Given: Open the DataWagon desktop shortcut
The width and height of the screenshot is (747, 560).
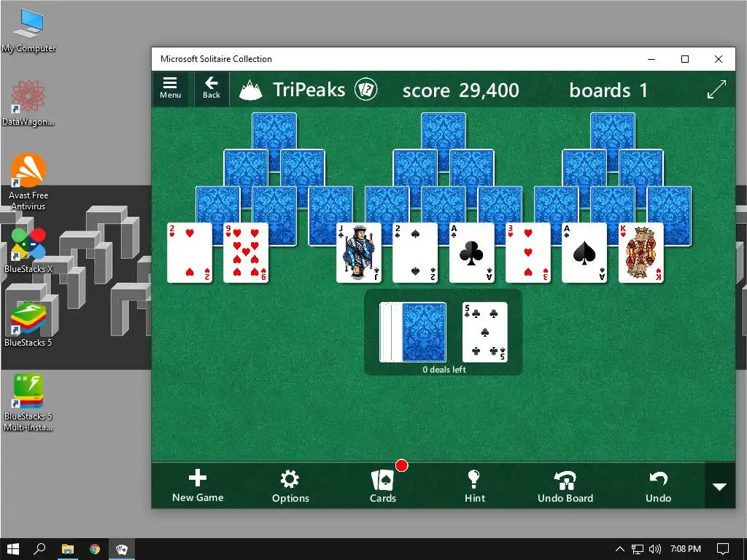Looking at the screenshot, I should [x=28, y=104].
